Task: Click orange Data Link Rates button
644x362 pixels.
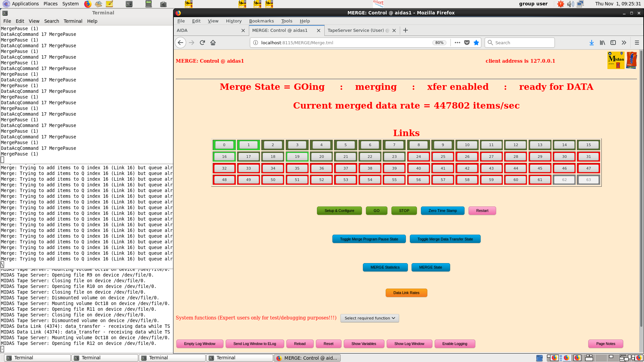Action: click(407, 293)
